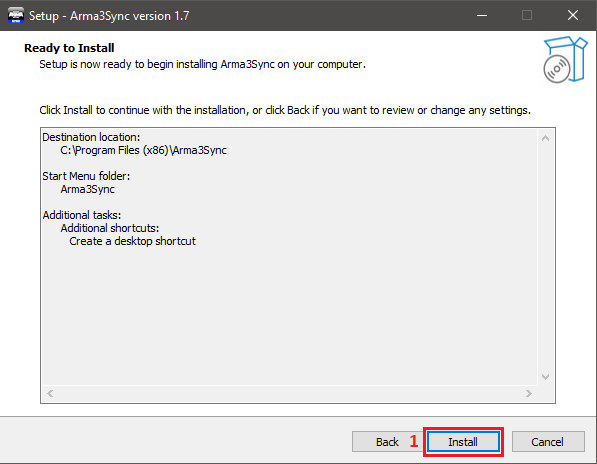This screenshot has width=597, height=464.
Task: Click the 'Ready to Install' heading
Action: (x=69, y=48)
